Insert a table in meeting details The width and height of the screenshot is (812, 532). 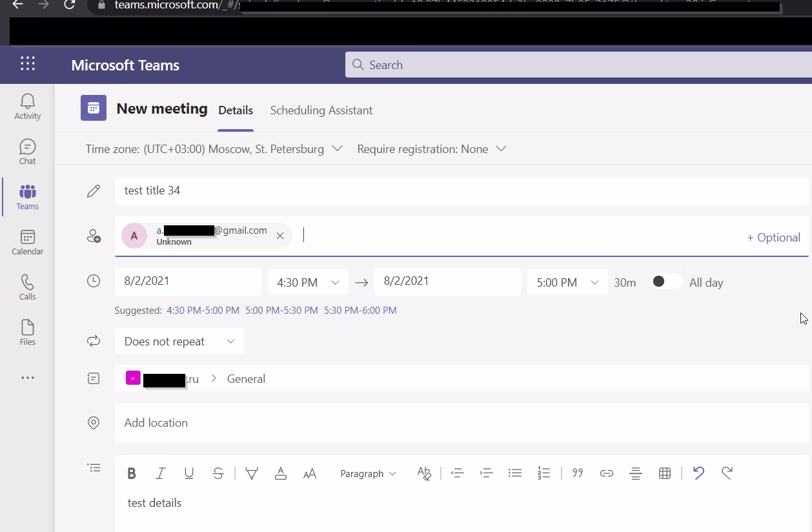[664, 473]
